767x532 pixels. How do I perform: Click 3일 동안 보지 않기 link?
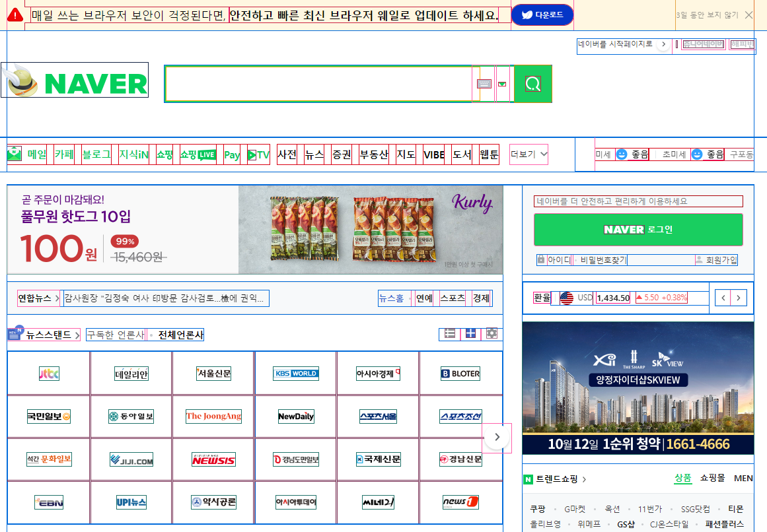coord(707,15)
